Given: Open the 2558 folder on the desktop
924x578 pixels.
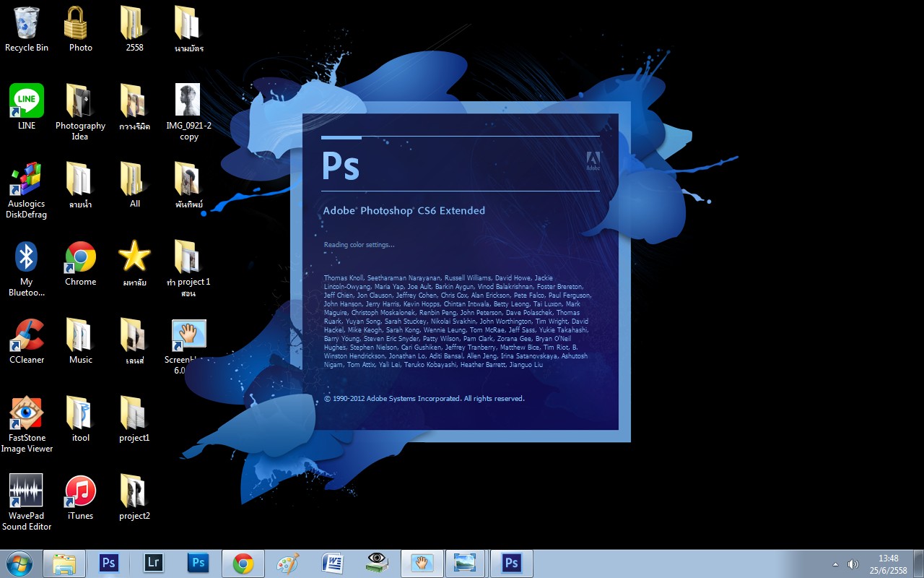Looking at the screenshot, I should 134,29.
